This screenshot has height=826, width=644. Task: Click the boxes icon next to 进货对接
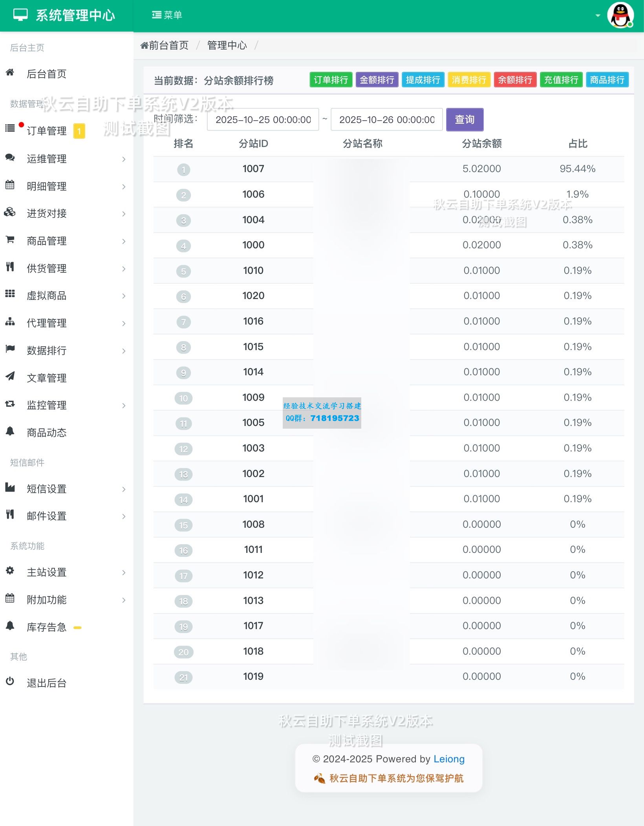[10, 213]
